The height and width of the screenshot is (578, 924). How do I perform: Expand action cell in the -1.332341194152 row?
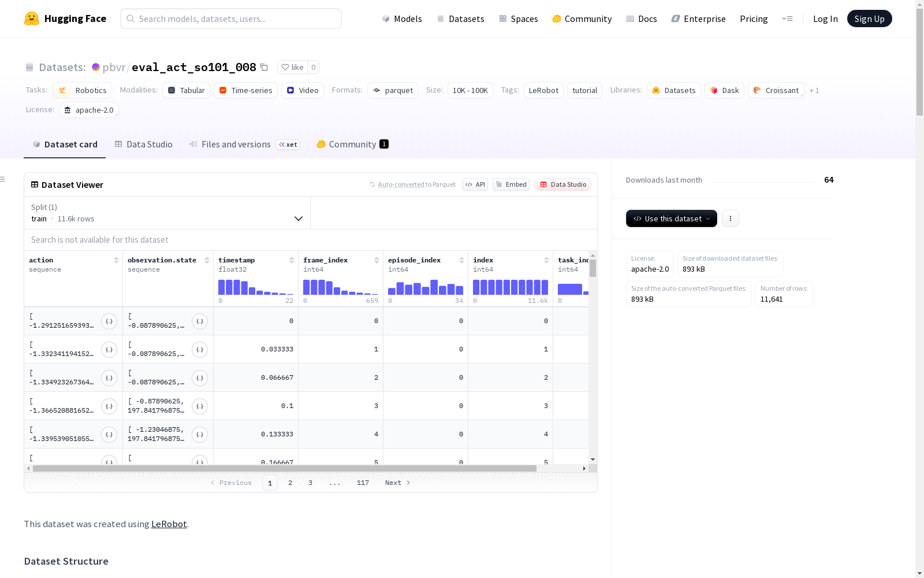coord(109,350)
